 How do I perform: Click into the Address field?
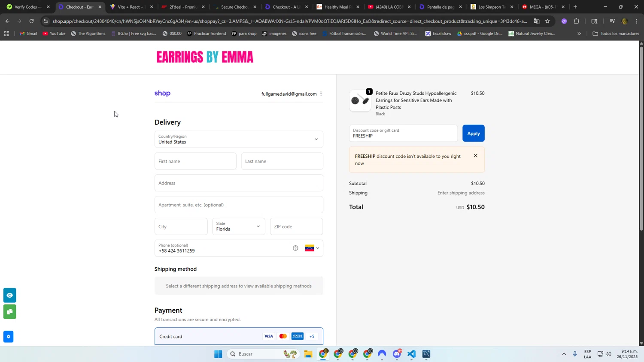[239, 183]
